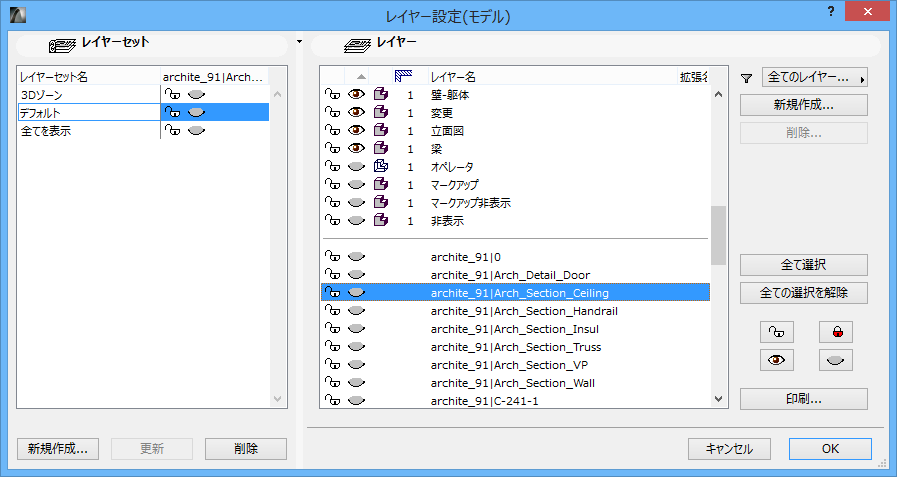Select the 全てを表示 layer set

[x=46, y=130]
